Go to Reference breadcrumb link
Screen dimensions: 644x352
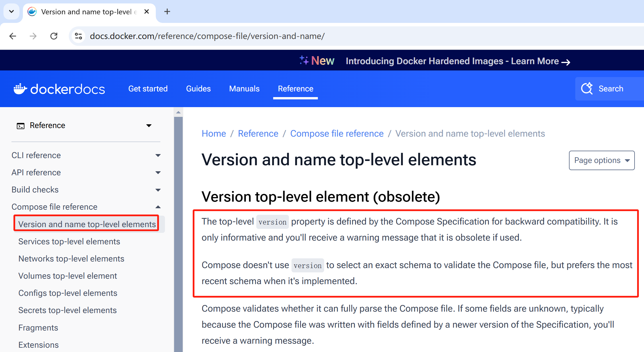click(x=258, y=133)
